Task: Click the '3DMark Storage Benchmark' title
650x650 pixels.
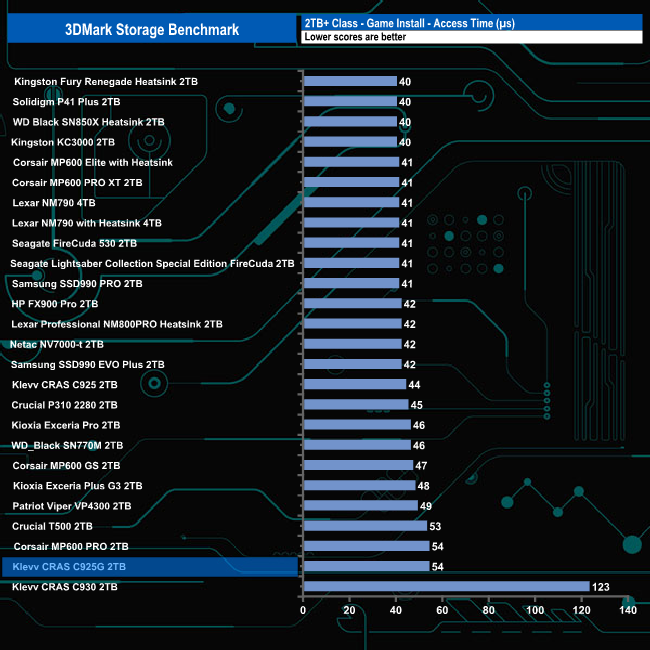Action: point(152,29)
